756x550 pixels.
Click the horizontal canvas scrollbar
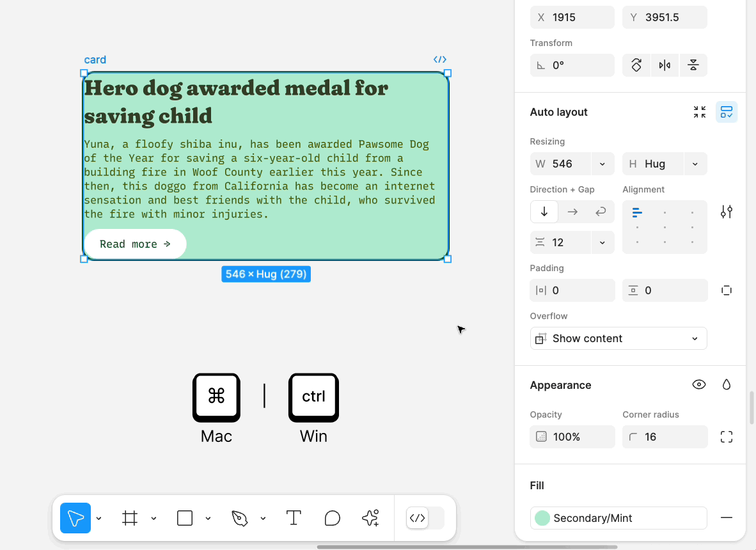click(x=467, y=547)
